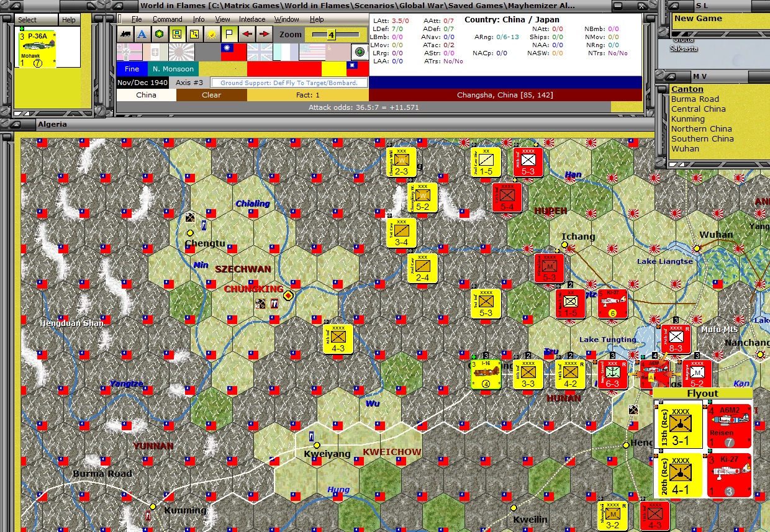Click the Chungking capital city marker

288,296
